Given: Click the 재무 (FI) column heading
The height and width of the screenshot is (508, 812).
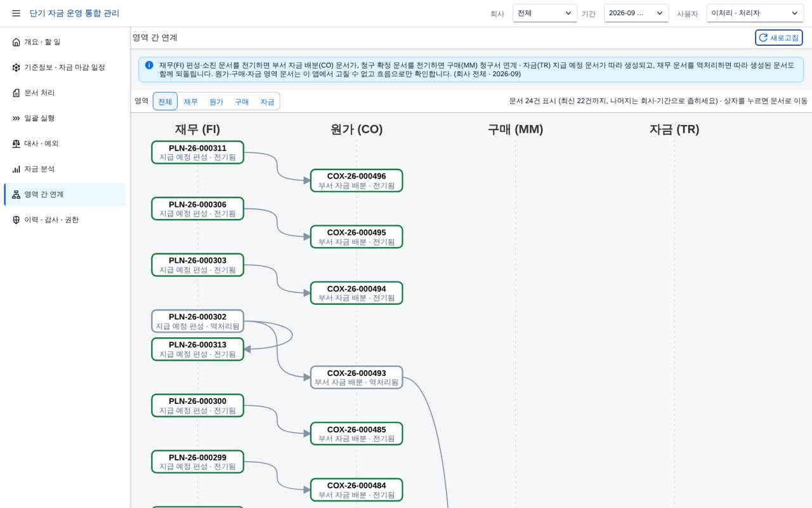Looking at the screenshot, I should click(197, 130).
